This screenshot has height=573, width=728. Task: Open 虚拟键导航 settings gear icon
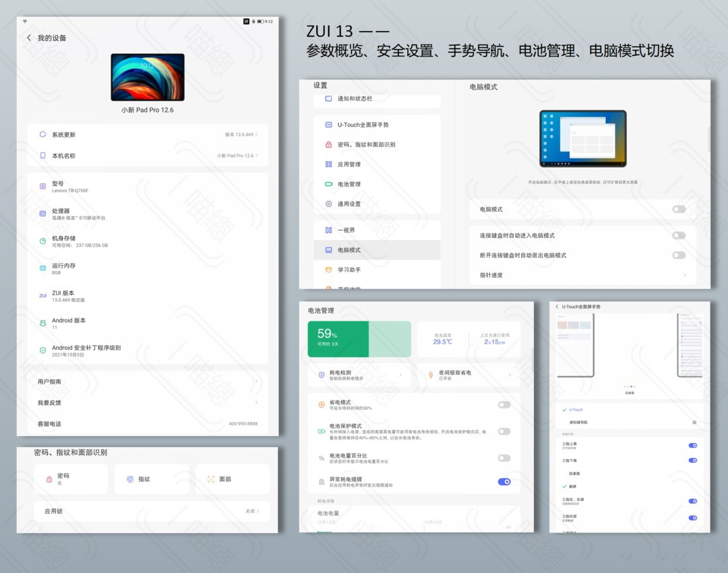point(694,422)
